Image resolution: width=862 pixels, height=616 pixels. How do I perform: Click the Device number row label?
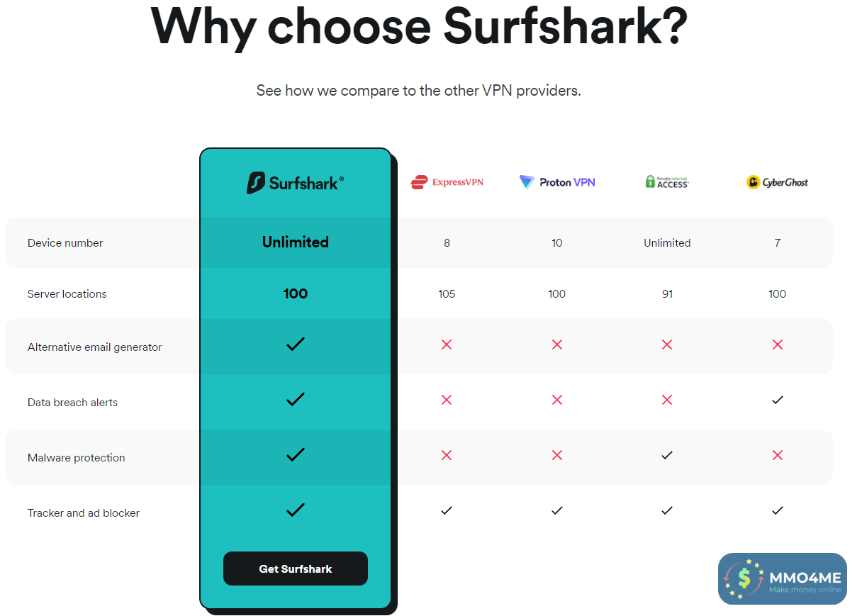(65, 243)
